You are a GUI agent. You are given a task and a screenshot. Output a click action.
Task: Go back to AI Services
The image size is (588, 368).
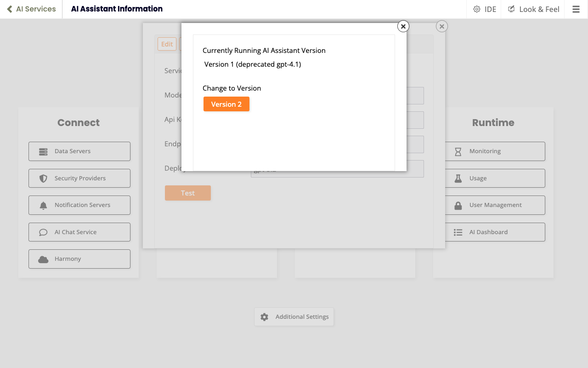pyautogui.click(x=31, y=9)
